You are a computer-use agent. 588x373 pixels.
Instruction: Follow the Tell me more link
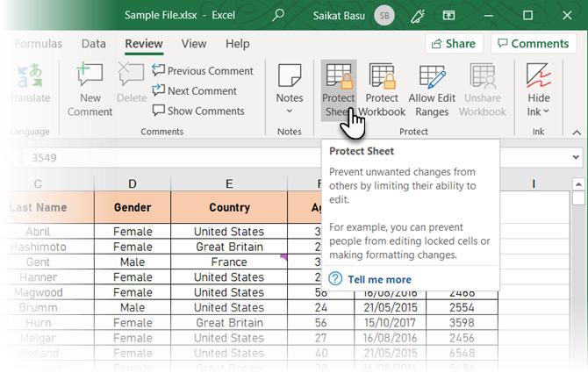(379, 279)
